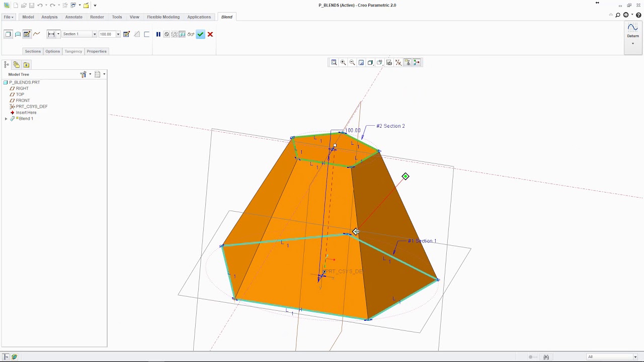This screenshot has height=362, width=644.
Task: Cancel the blend with the red X
Action: pos(210,34)
